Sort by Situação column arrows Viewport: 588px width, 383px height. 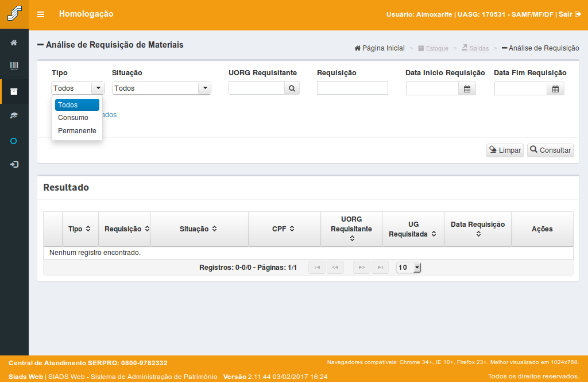coord(215,229)
